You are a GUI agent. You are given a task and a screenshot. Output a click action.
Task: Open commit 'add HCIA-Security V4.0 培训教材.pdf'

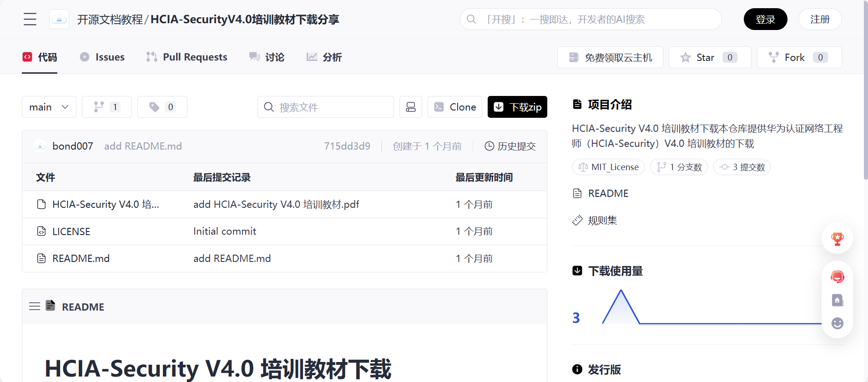coord(276,204)
